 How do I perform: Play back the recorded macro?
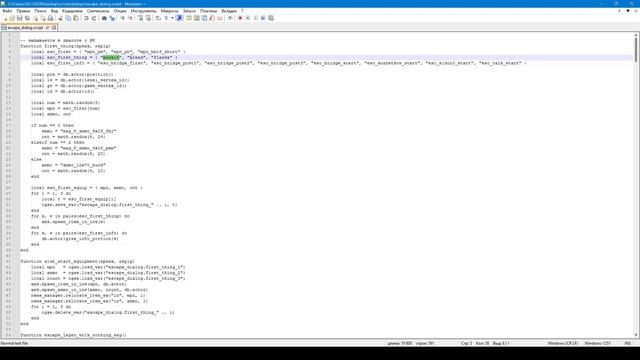pos(255,18)
